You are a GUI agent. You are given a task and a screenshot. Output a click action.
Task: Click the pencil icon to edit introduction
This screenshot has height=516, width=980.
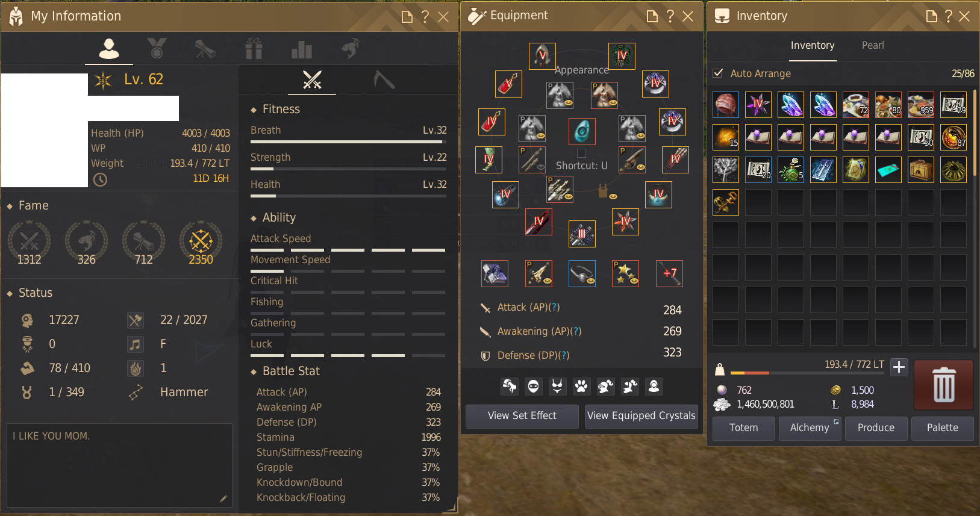(x=223, y=498)
